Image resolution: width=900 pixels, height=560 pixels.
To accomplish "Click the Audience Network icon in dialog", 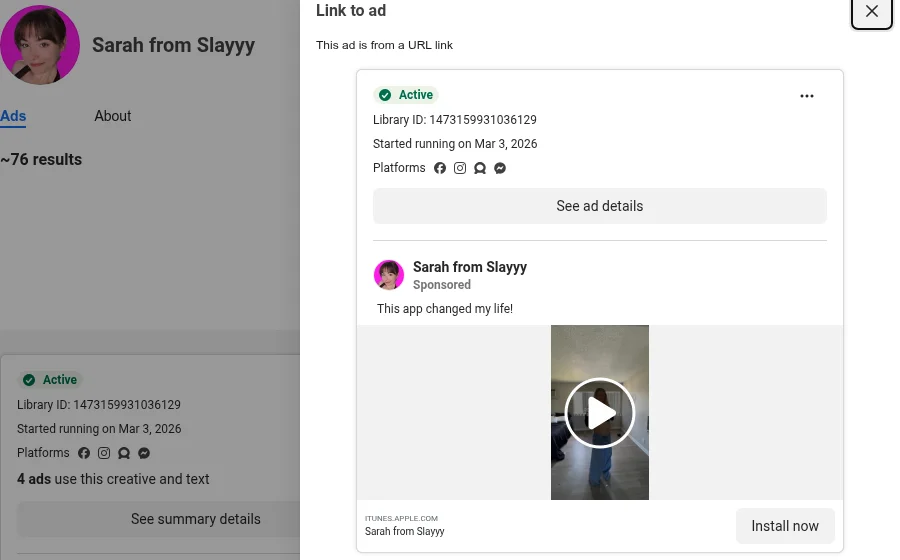I will pos(480,168).
